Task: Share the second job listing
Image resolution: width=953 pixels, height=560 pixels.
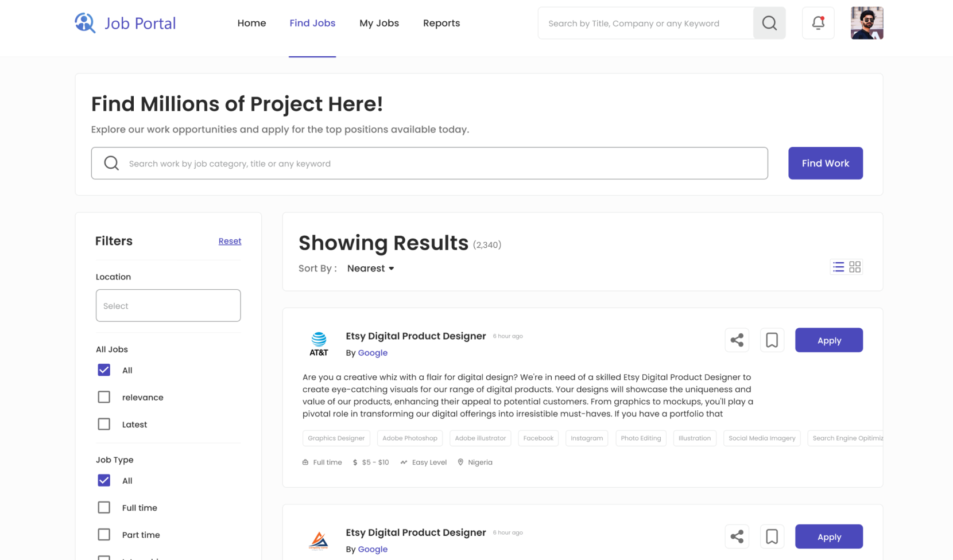Action: pyautogui.click(x=737, y=536)
